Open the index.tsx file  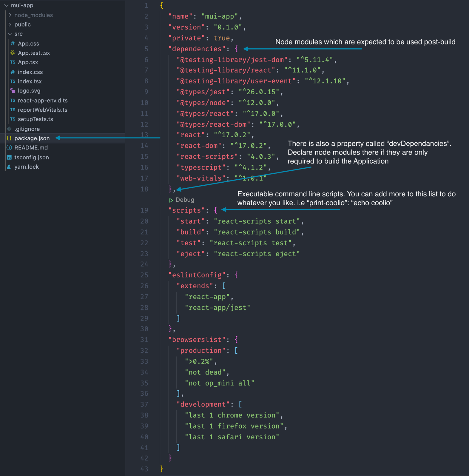30,81
